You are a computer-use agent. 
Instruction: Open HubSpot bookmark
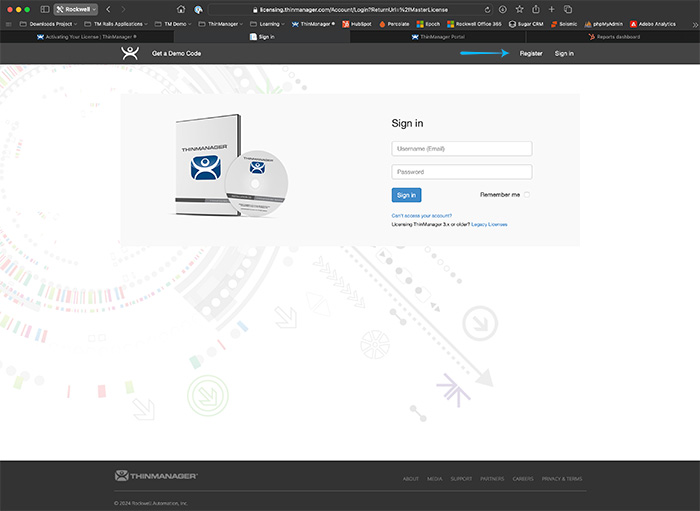click(x=356, y=24)
